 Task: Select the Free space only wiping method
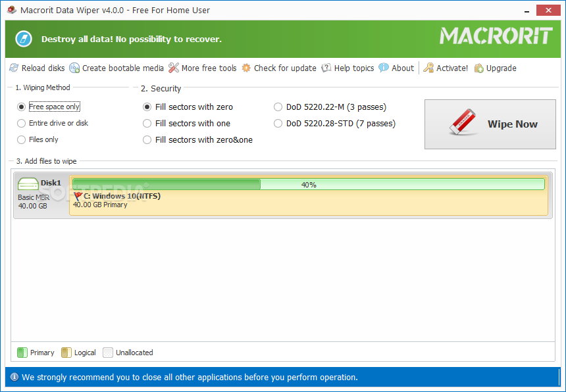click(48, 107)
